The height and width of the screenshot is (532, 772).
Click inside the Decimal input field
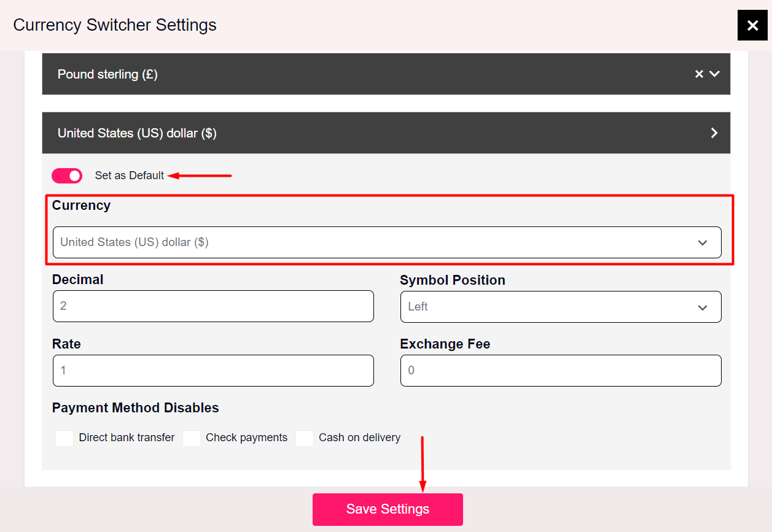213,306
